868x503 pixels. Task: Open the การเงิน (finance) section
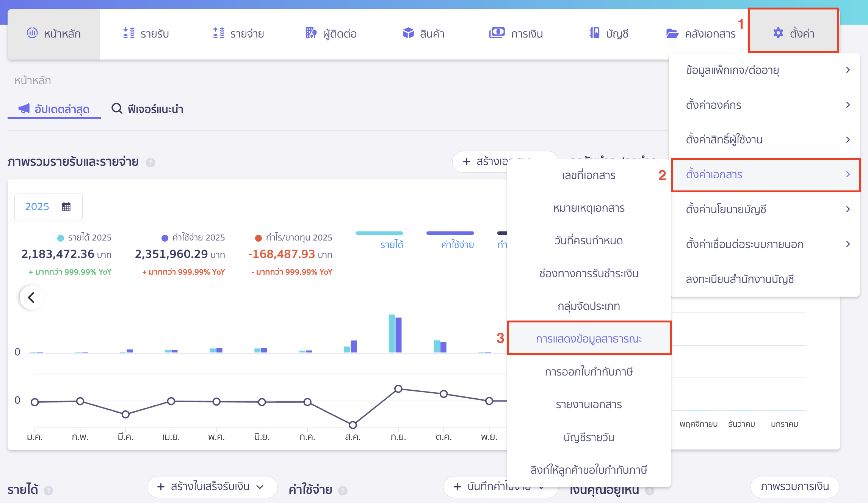pos(515,33)
